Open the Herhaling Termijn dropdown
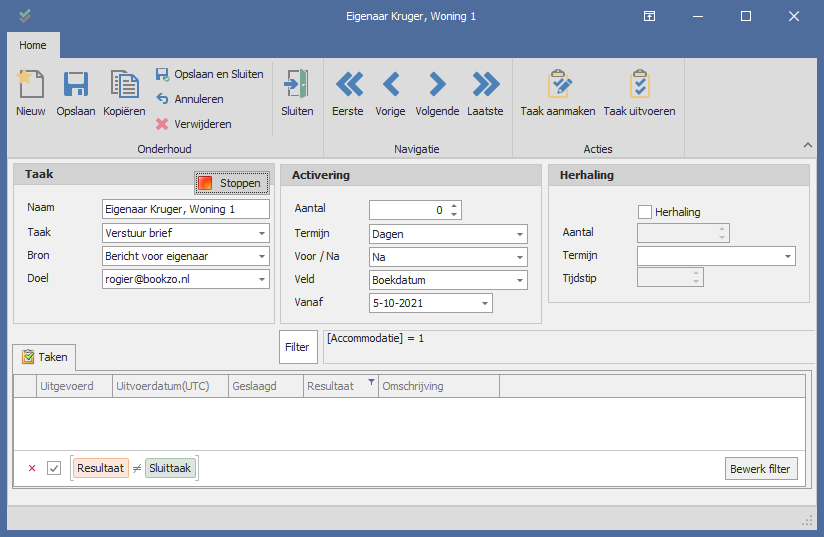The width and height of the screenshot is (824, 537). pos(787,256)
